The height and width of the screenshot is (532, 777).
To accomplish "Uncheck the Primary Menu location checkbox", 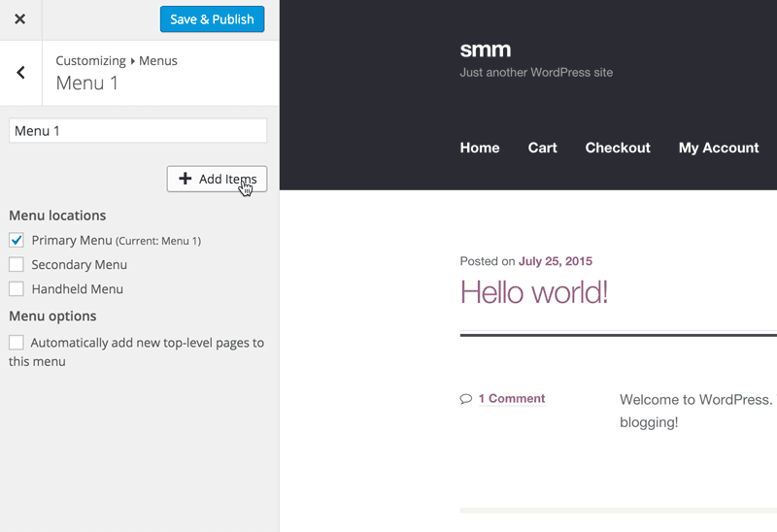I will point(17,240).
